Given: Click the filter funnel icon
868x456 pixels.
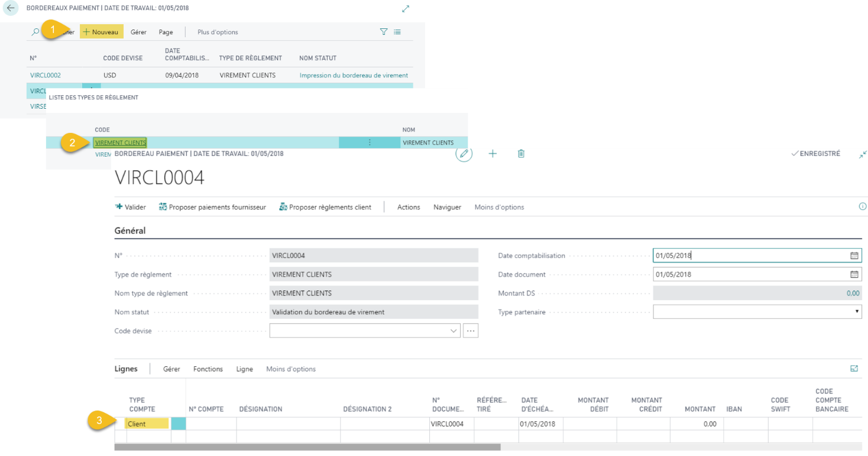Looking at the screenshot, I should [x=384, y=32].
